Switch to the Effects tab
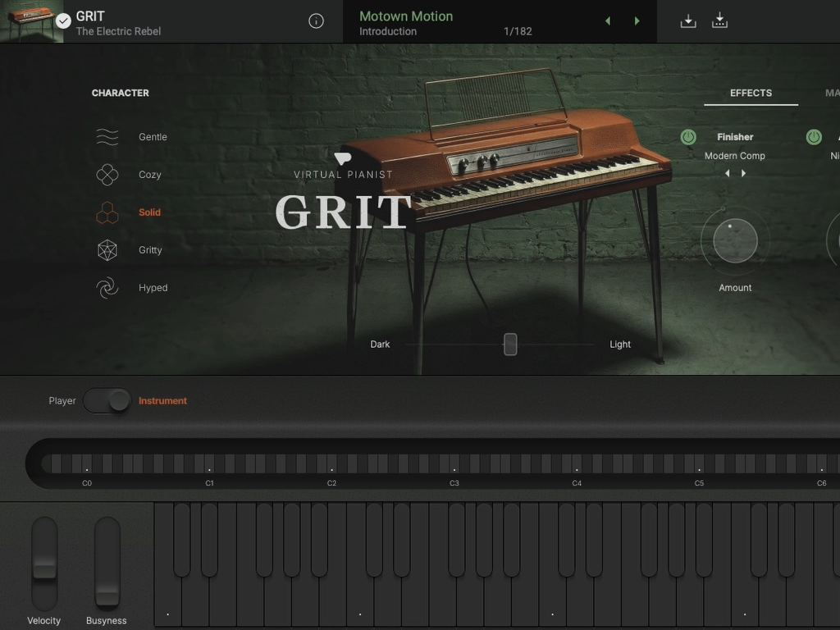 click(x=751, y=93)
